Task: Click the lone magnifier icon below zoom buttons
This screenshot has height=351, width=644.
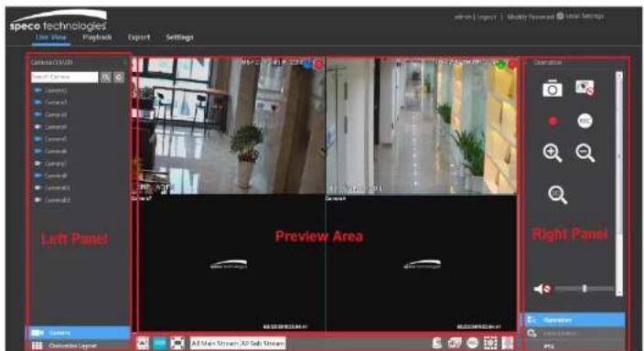Action: click(x=557, y=195)
